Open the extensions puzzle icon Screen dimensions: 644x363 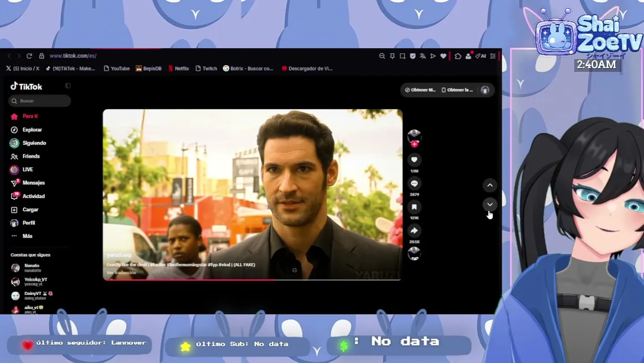[458, 56]
